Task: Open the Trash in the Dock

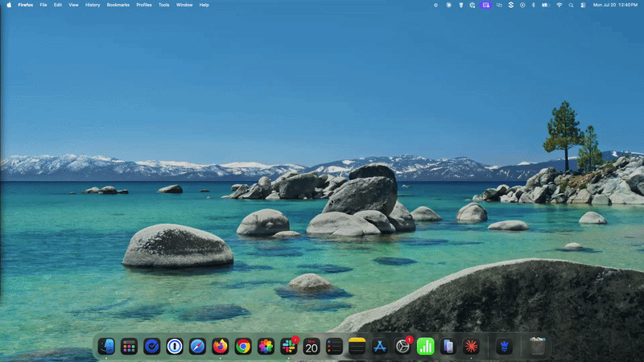Action: 538,347
